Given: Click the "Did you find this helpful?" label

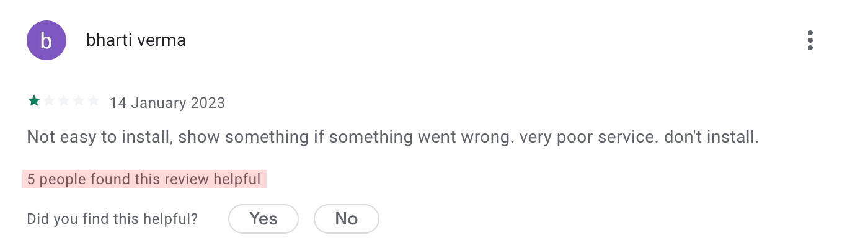Looking at the screenshot, I should (112, 219).
